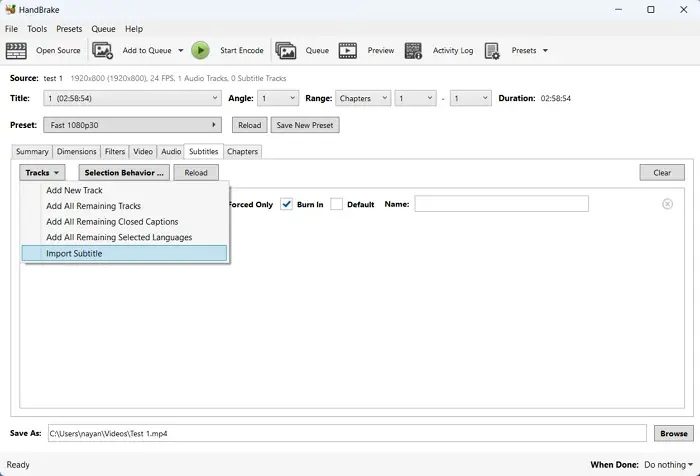Open the Help menu
The image size is (700, 476).
(x=134, y=29)
